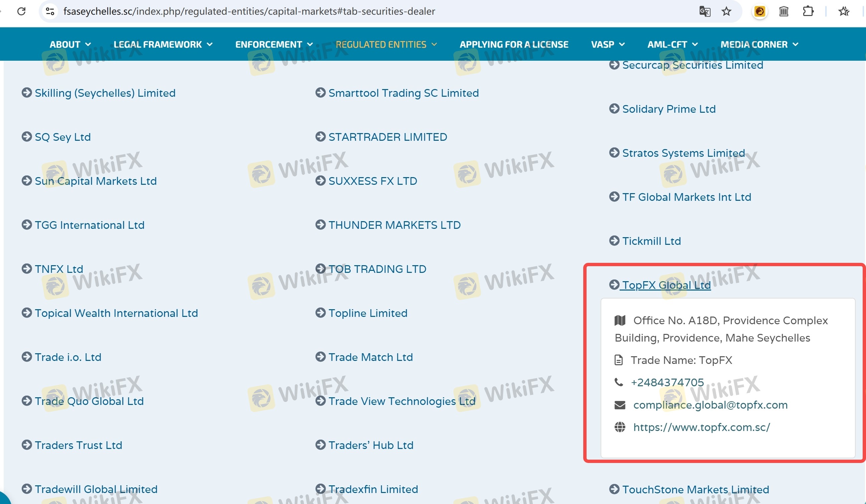Bookmark this page with the star icon
The image size is (866, 504).
point(726,11)
